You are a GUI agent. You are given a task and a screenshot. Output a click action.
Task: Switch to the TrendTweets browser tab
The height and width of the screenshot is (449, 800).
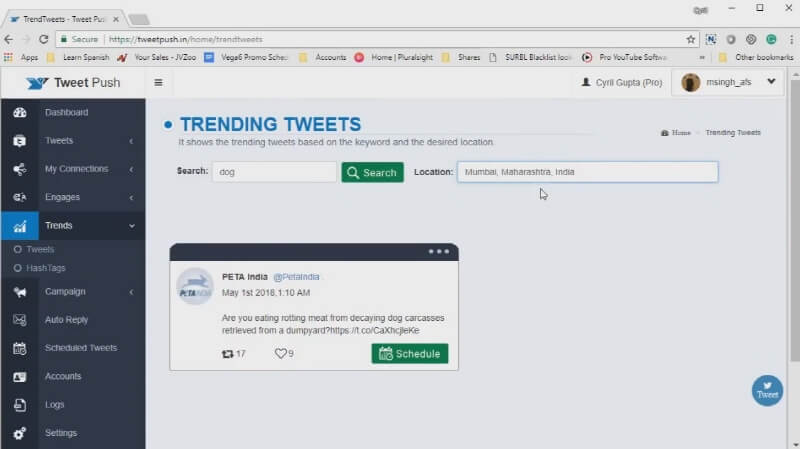click(x=64, y=19)
